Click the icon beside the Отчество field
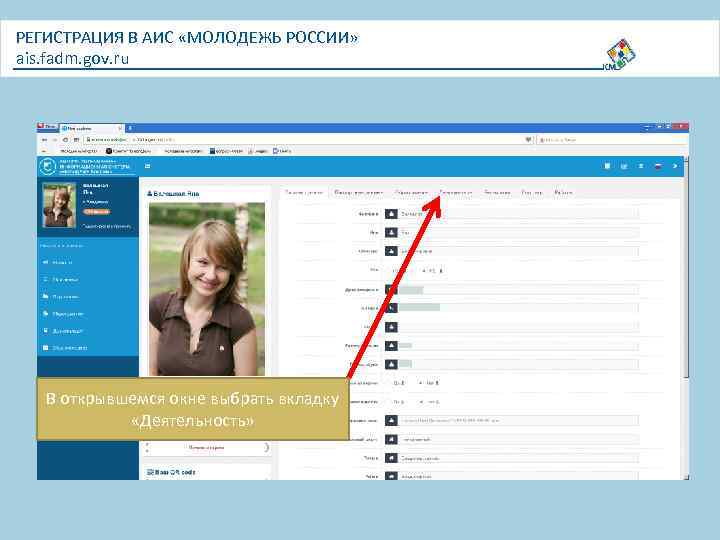 [391, 252]
